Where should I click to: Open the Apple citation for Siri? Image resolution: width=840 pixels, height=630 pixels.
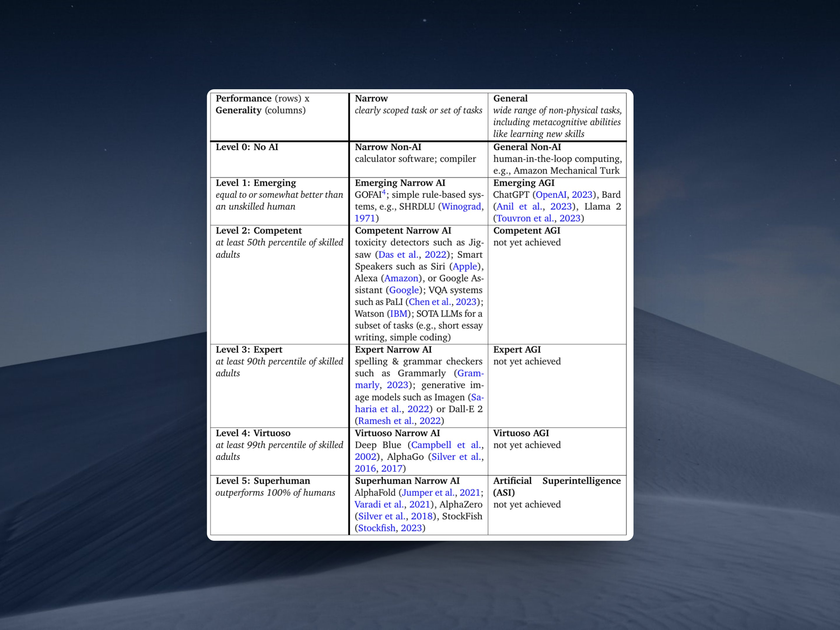point(465,267)
